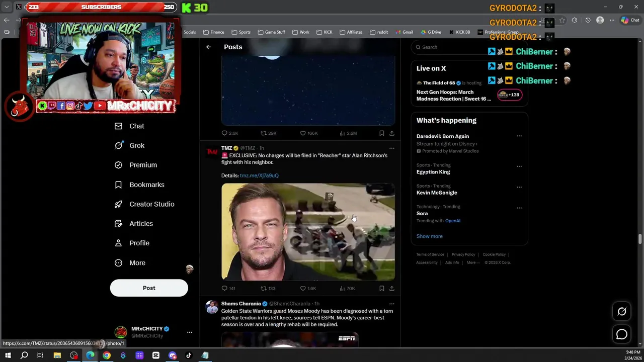Open options for Daredevil: Born Again trend
The width and height of the screenshot is (644, 362).
(x=519, y=136)
